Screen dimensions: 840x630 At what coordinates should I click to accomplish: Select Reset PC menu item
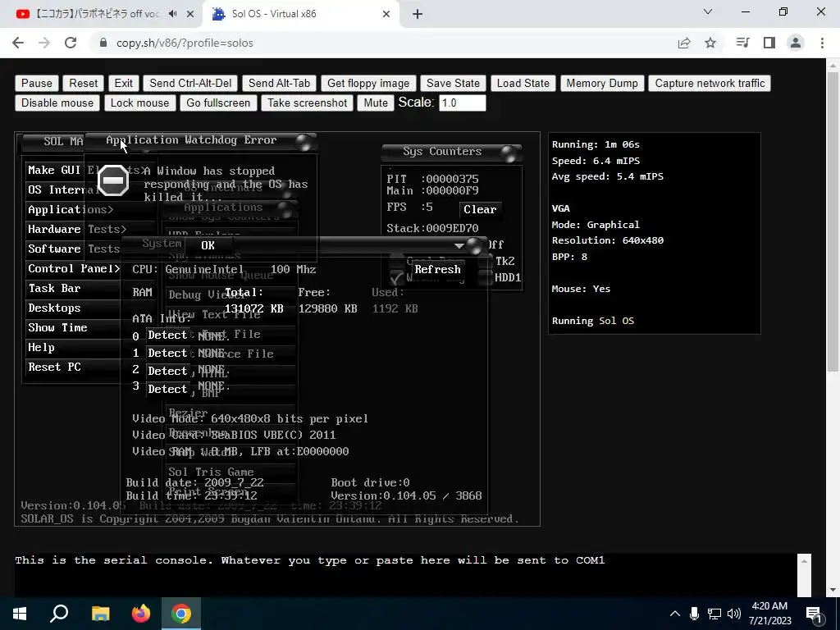73,367
